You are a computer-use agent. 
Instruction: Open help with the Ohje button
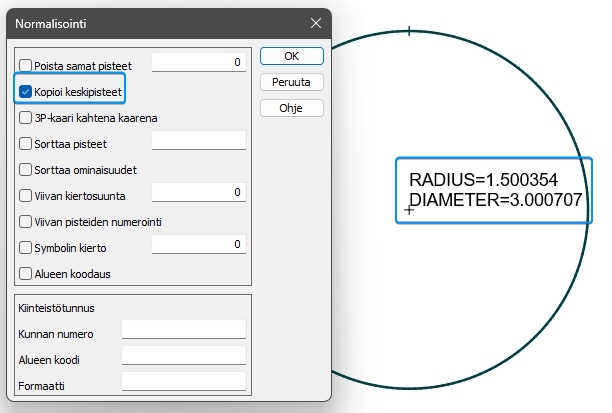click(x=291, y=108)
